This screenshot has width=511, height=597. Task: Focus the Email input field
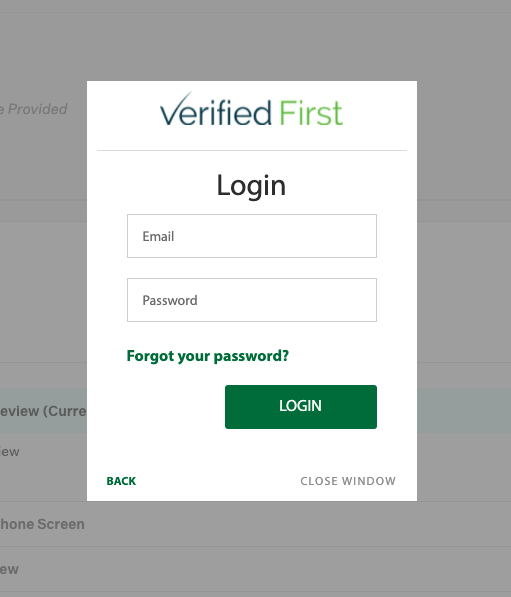[x=252, y=236]
